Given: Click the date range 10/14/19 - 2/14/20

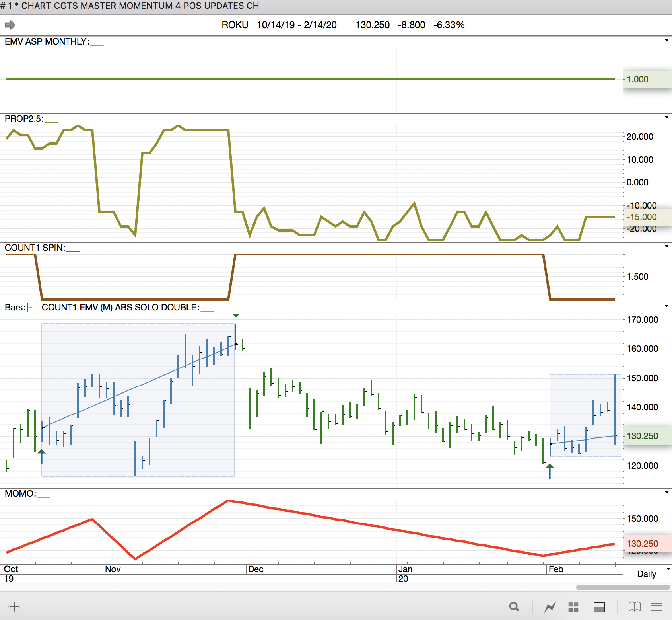Looking at the screenshot, I should coord(297,25).
